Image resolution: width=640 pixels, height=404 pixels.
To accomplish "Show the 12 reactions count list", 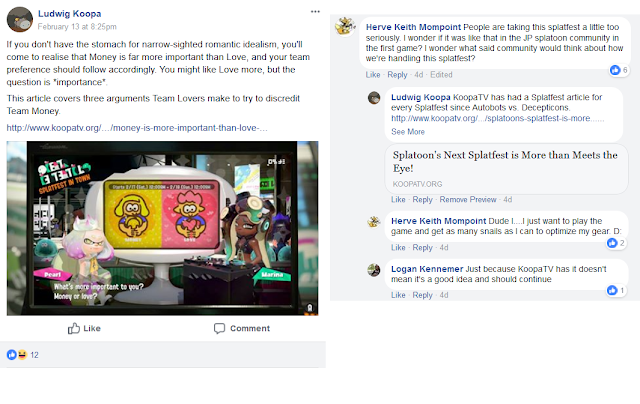I will (x=34, y=355).
